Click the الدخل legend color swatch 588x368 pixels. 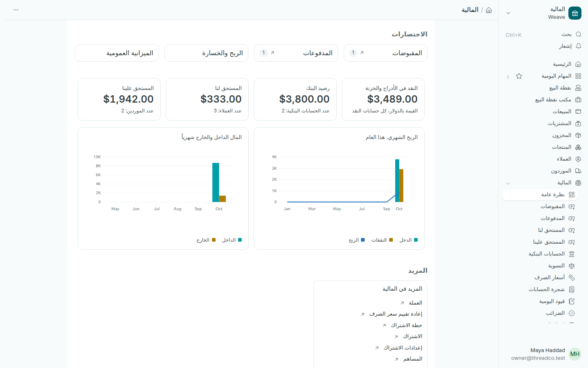pyautogui.click(x=416, y=240)
